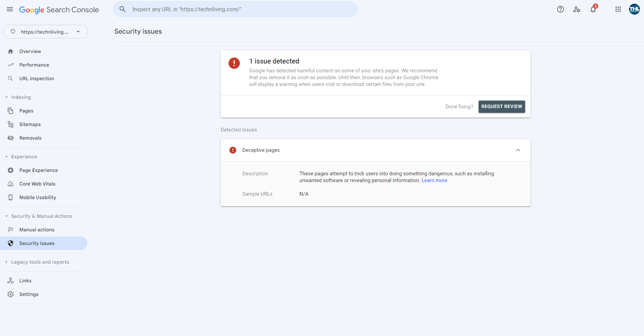Click the Overview home icon
The width and height of the screenshot is (644, 336).
(11, 51)
